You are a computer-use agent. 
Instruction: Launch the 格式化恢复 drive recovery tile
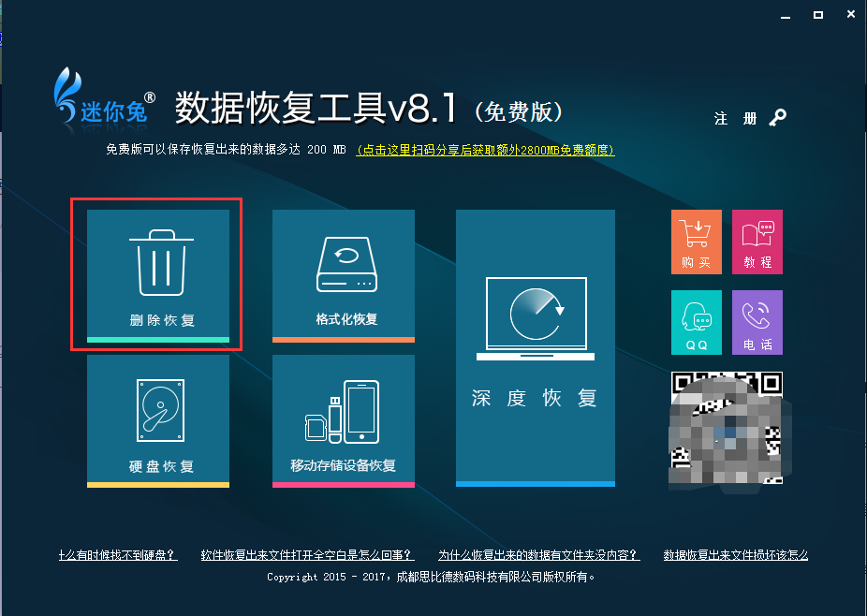(x=344, y=275)
